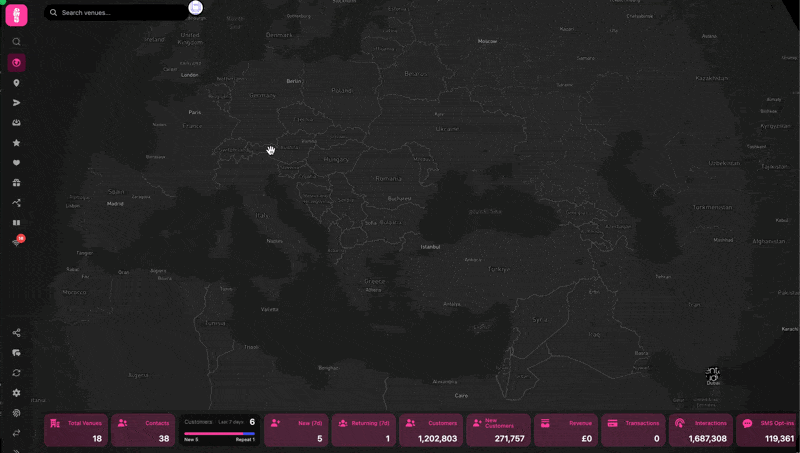The width and height of the screenshot is (800, 453).
Task: Open the heart icon in sidebar
Action: coord(16,163)
